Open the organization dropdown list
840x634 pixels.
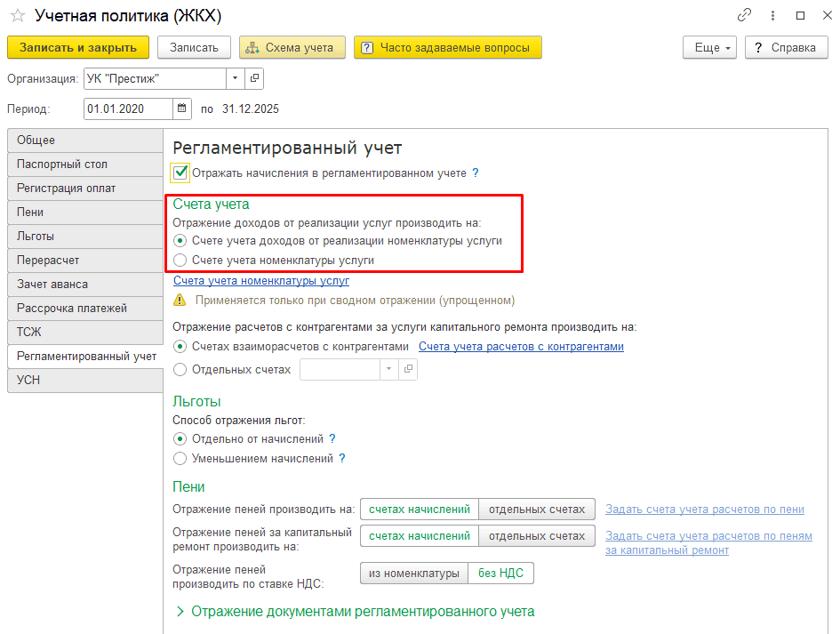click(236, 78)
